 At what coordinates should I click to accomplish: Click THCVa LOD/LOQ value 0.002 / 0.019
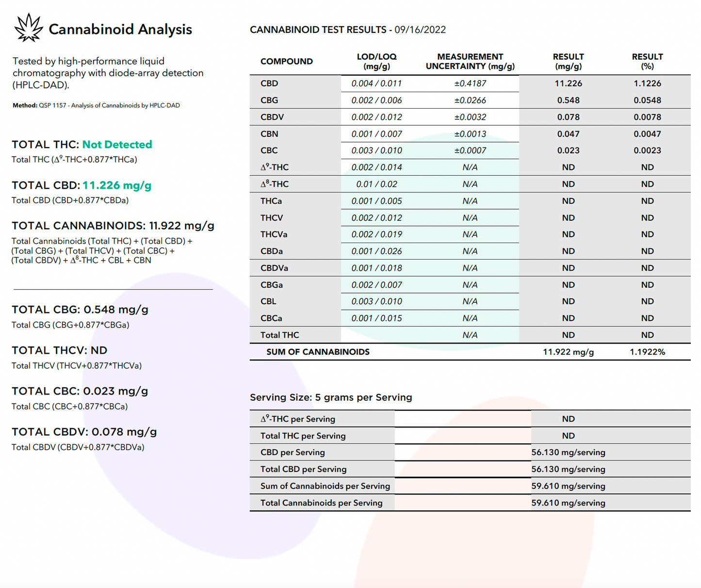pyautogui.click(x=377, y=234)
